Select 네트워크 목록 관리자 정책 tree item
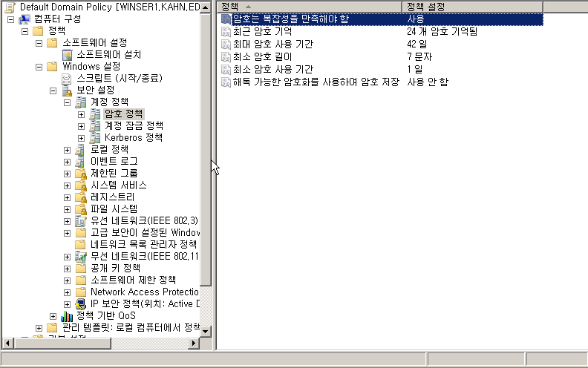Viewport: 588px width, 368px height. click(x=143, y=245)
